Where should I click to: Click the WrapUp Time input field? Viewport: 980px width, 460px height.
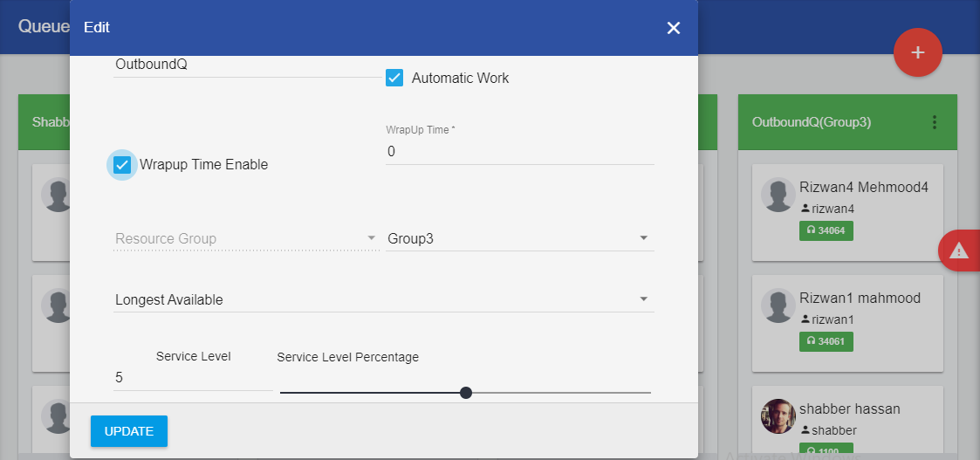519,151
